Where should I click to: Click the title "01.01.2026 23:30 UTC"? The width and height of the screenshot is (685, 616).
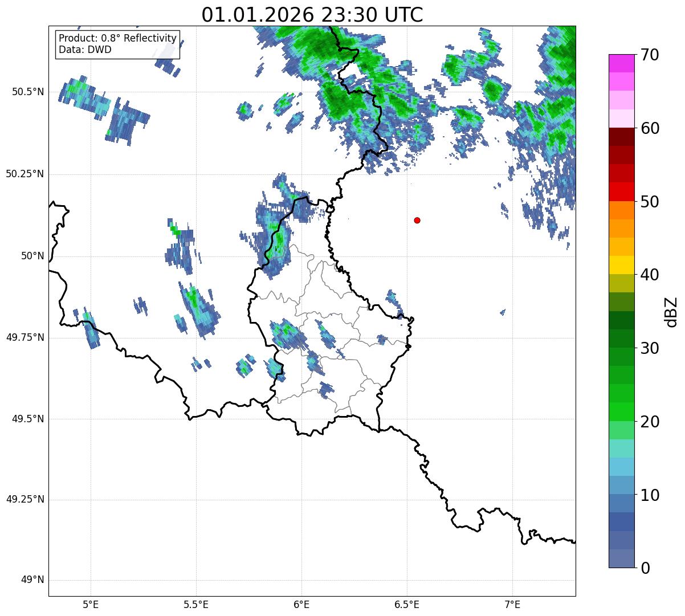coord(312,14)
